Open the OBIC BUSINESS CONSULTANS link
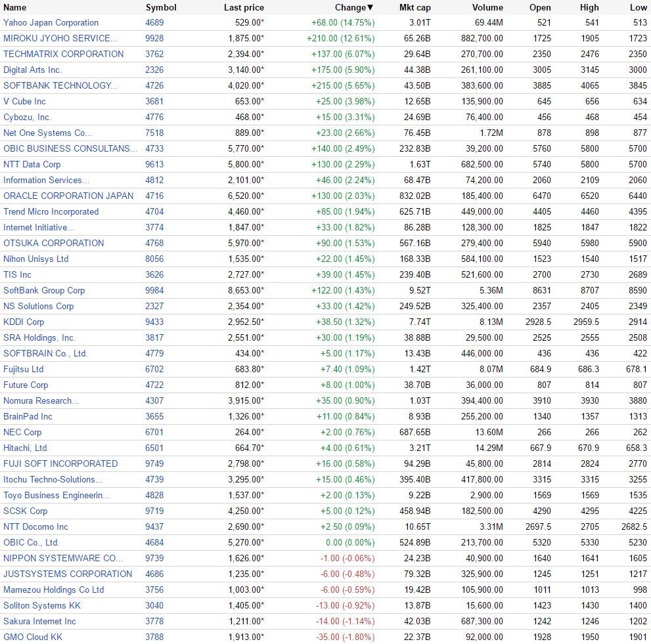This screenshot has width=651, height=644. (70, 149)
